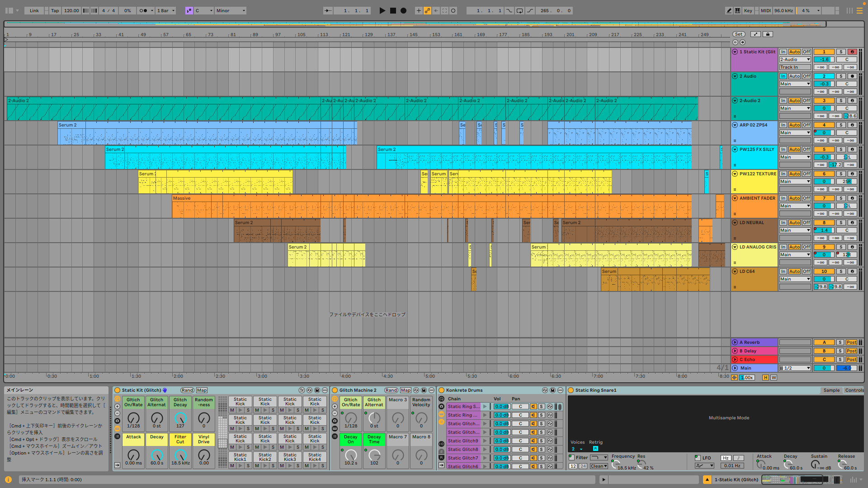This screenshot has height=488, width=868.
Task: Toggle Draw Mode pencil icon
Action: [x=729, y=10]
